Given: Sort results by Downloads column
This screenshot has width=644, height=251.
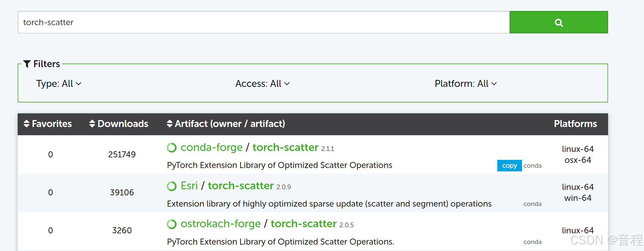Looking at the screenshot, I should tap(119, 124).
